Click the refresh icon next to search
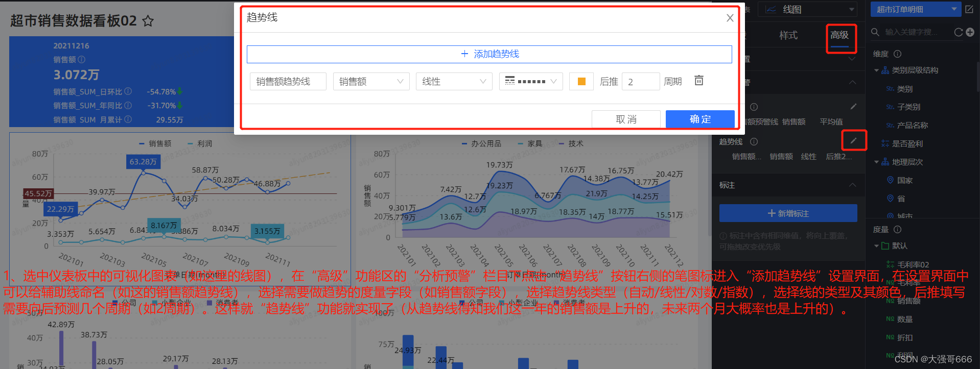 coord(958,32)
